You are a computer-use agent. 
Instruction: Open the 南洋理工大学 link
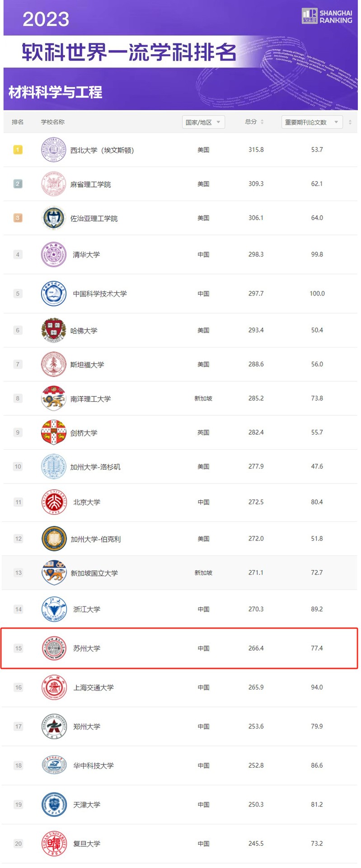(90, 399)
